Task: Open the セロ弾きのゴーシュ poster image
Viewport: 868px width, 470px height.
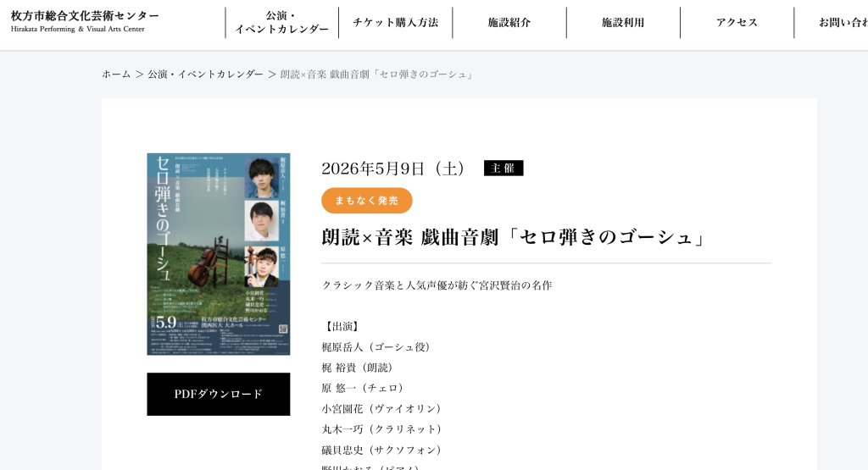Action: [x=219, y=254]
